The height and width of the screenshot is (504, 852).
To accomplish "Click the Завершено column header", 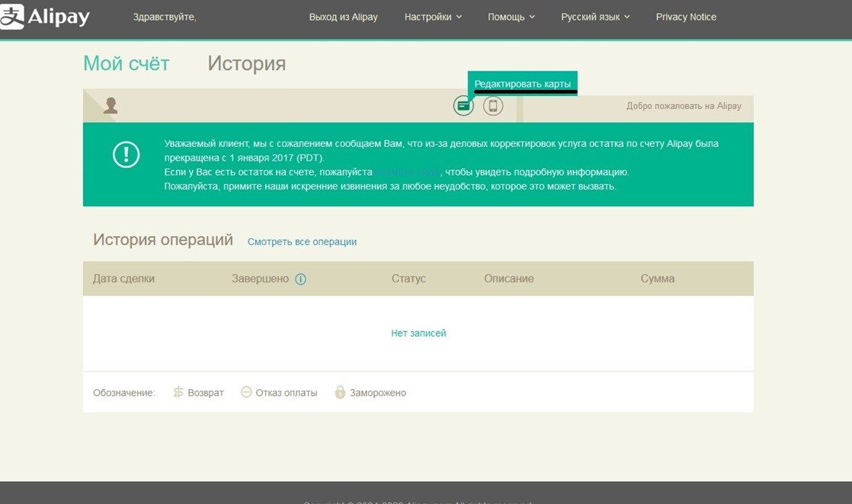I will click(x=261, y=279).
